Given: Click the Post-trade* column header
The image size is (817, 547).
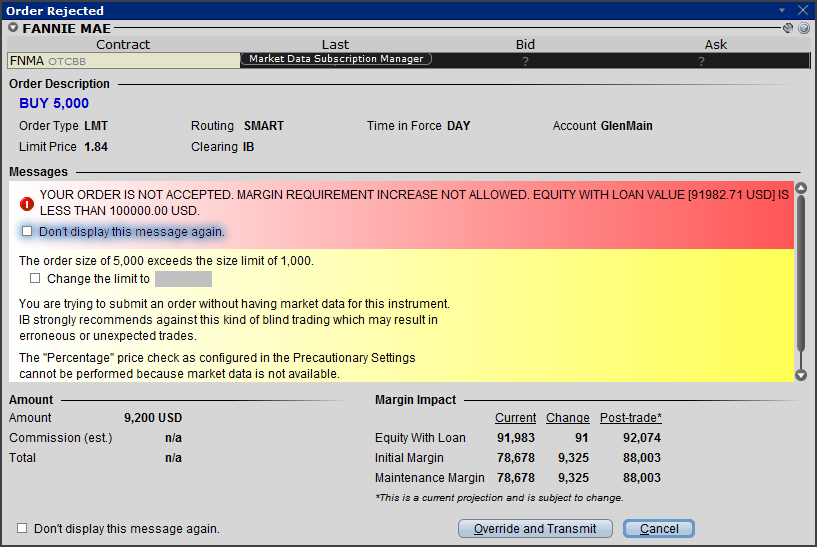Looking at the screenshot, I should 630,418.
